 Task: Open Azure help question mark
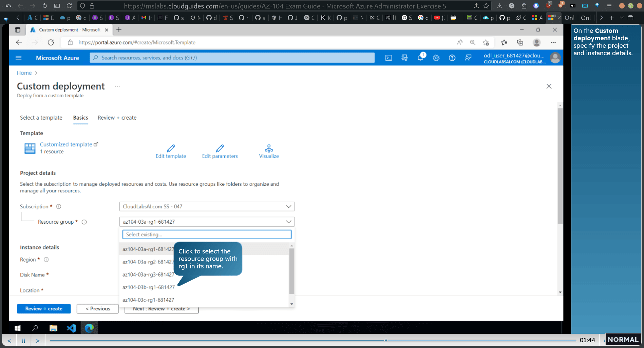(452, 58)
